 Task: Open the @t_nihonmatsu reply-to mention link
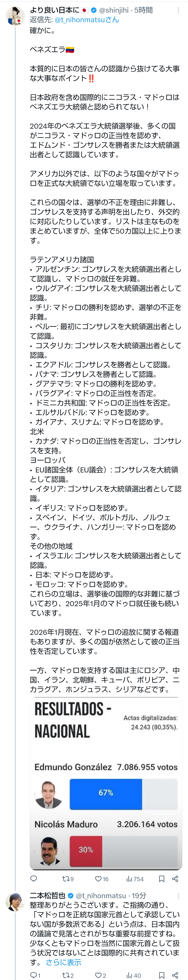(87, 20)
